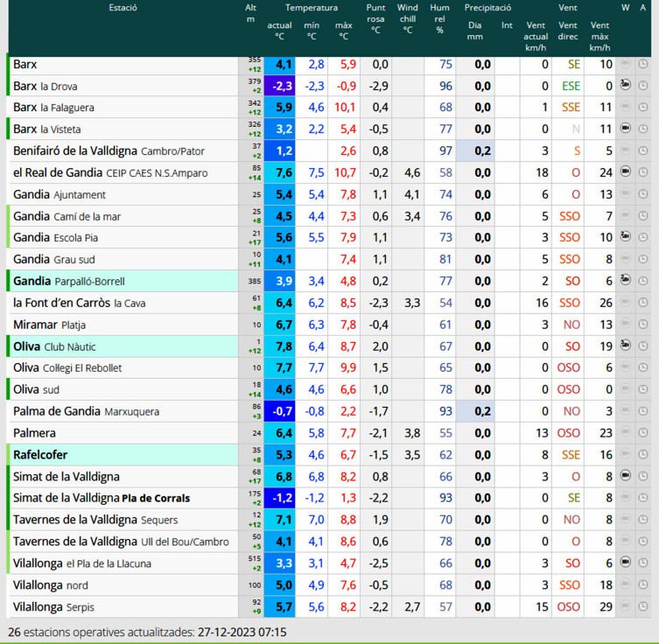The width and height of the screenshot is (659, 644).
Task: Open the Simat de la Valldigna Pla de Corrals link
Action: pos(102,498)
